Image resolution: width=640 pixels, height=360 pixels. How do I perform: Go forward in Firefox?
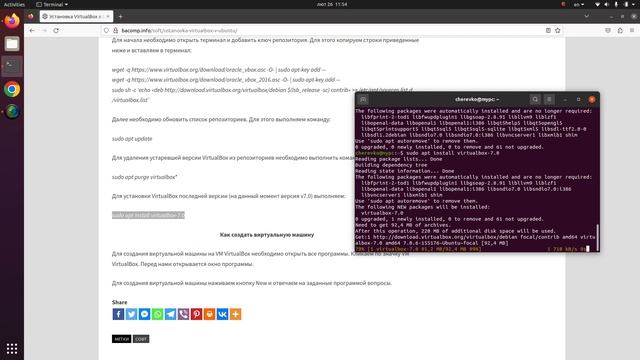point(44,30)
